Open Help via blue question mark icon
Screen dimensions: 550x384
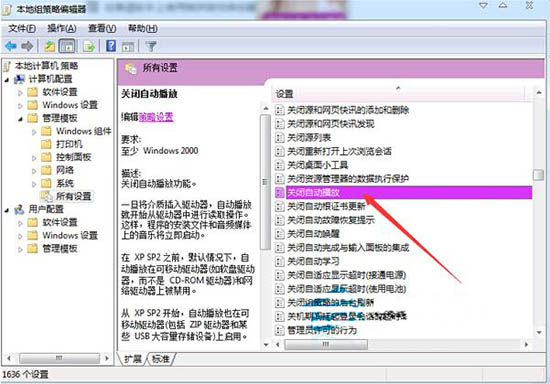(111, 46)
